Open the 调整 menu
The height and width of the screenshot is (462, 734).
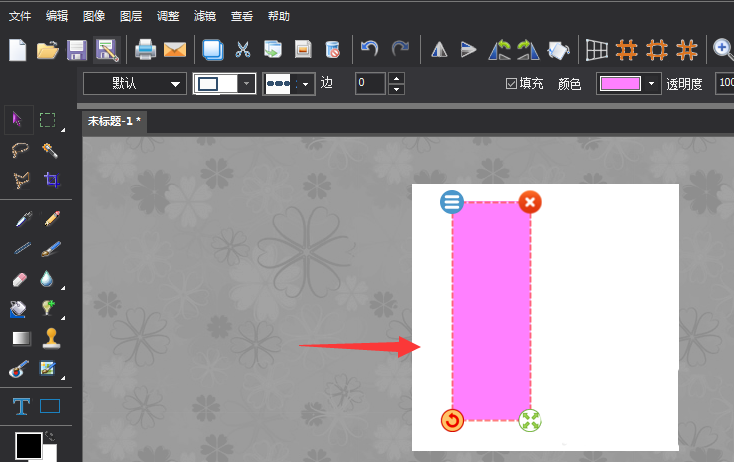tap(168, 16)
